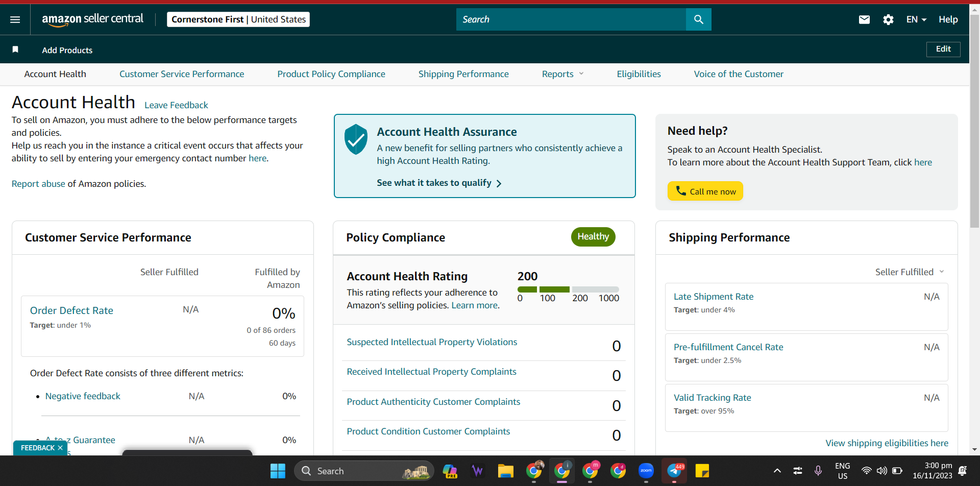Open the Product Policy Compliance tab
The image size is (980, 486).
click(x=331, y=74)
